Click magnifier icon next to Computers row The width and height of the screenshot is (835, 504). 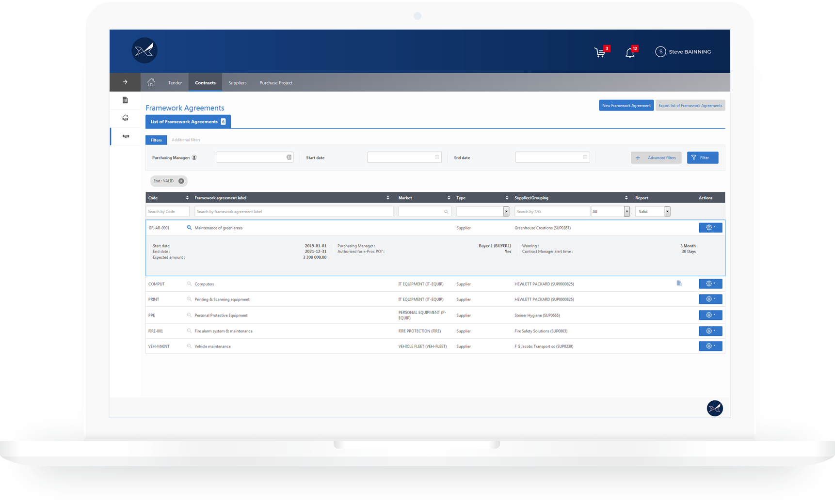(x=189, y=284)
